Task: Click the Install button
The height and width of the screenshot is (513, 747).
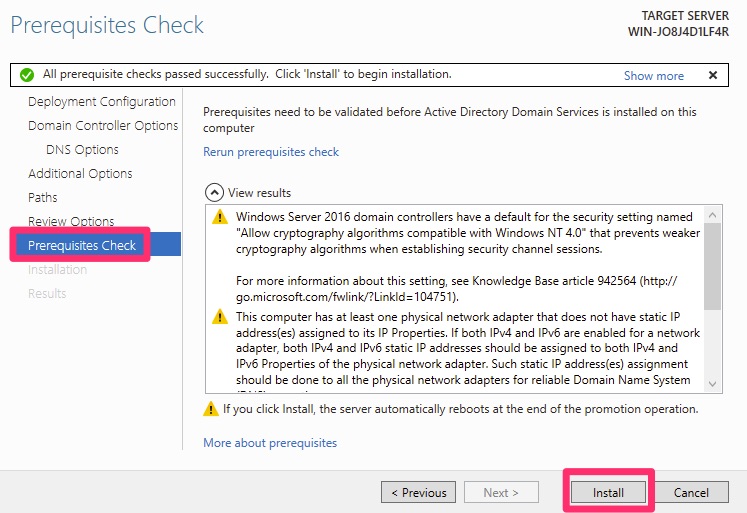Action: tap(608, 492)
